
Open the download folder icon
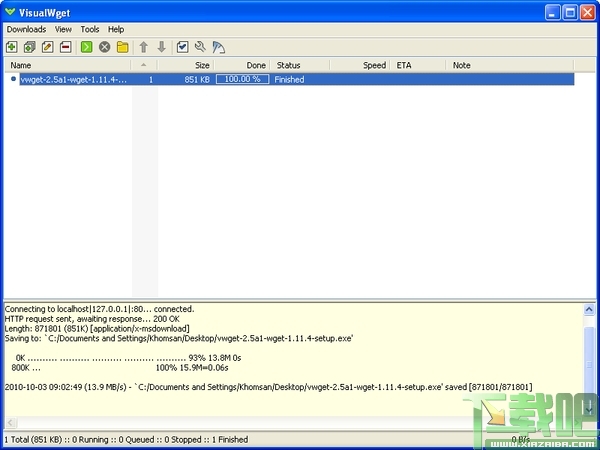tap(122, 47)
